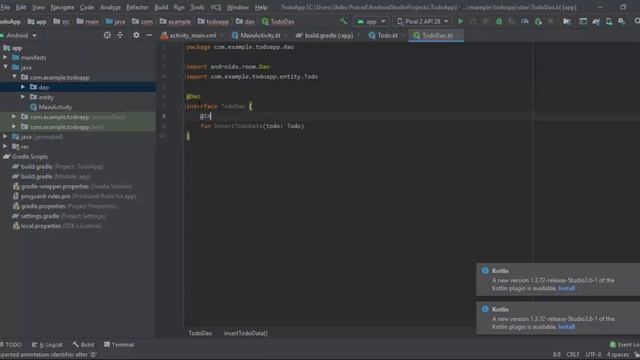Click the Kotlin info icon in upper notification
Screen dimensions: 640x360
coord(485,270)
